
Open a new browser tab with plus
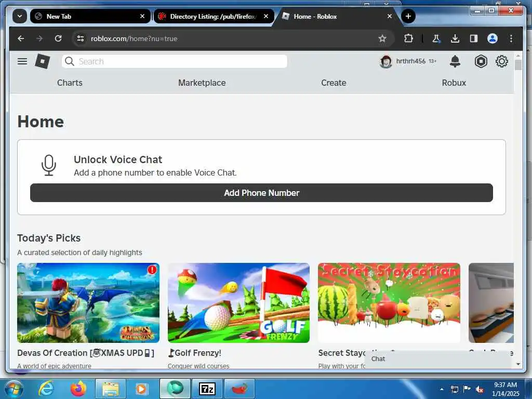[x=408, y=16]
